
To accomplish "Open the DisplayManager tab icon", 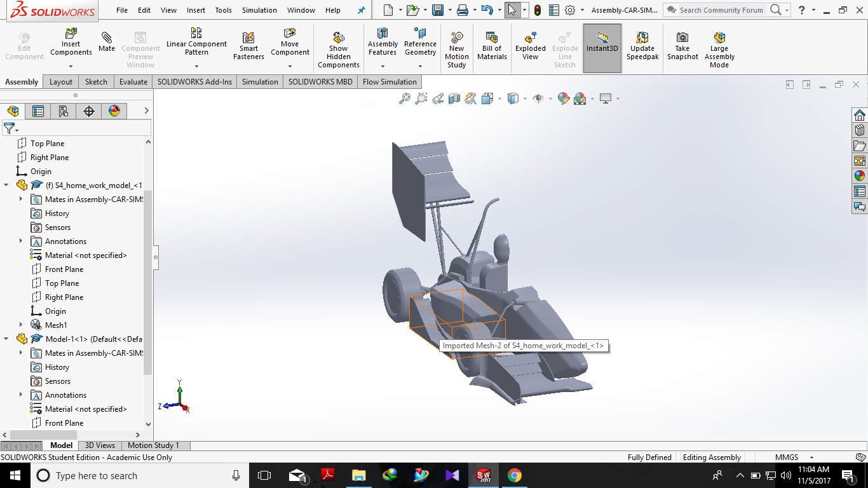I will [x=114, y=111].
